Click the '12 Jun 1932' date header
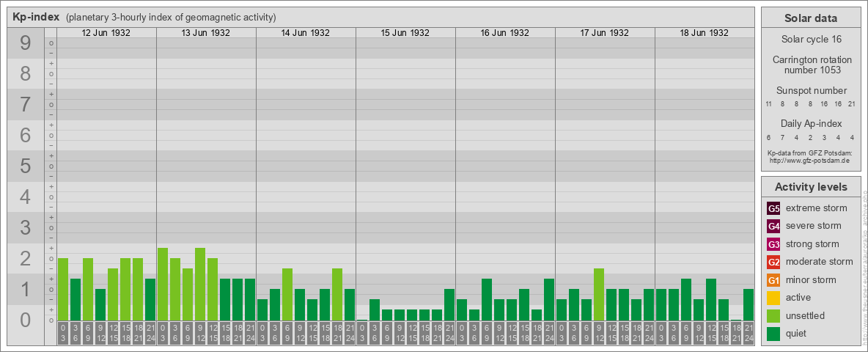Screen dimensions: 868x352 point(106,33)
